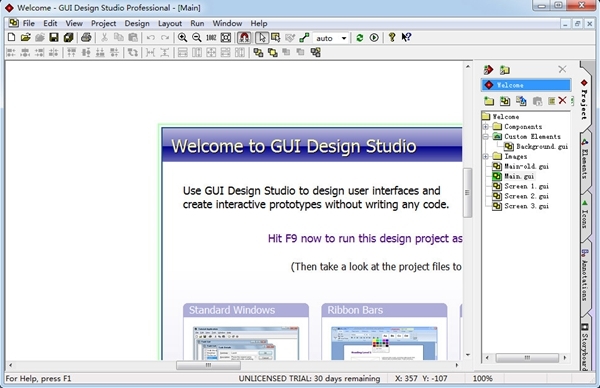Screen dimensions: 600x388
Task: Click the import files icon in project panel
Action: 521,101
